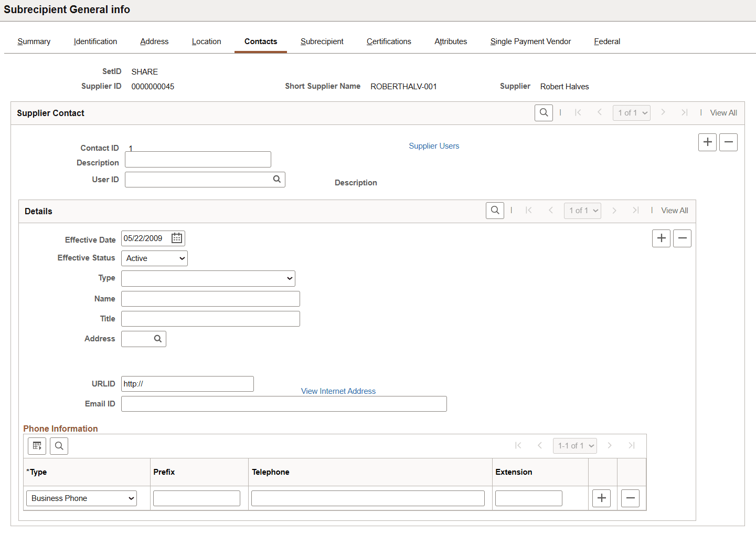Add a new Details row
Viewport: 756px width, 533px height.
[661, 238]
